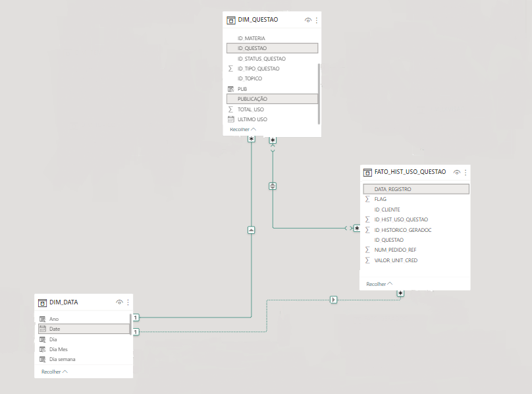Viewport: 532px width, 394px height.
Task: Click the FATO_HIST_USO_QUESTAO table icon
Action: coord(367,173)
